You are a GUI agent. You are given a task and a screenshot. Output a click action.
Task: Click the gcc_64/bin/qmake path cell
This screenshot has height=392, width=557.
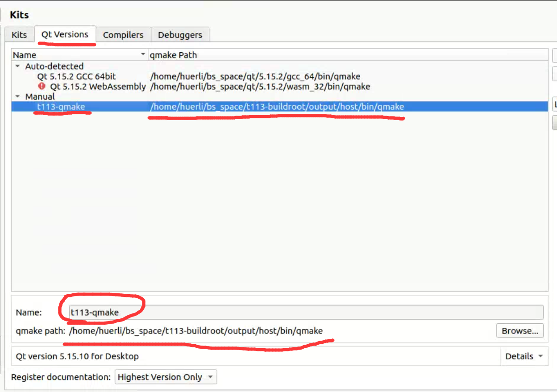(255, 76)
